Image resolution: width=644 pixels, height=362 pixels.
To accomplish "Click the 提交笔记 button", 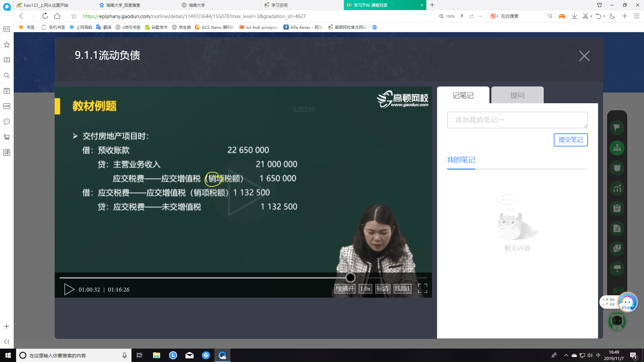I will (x=570, y=140).
